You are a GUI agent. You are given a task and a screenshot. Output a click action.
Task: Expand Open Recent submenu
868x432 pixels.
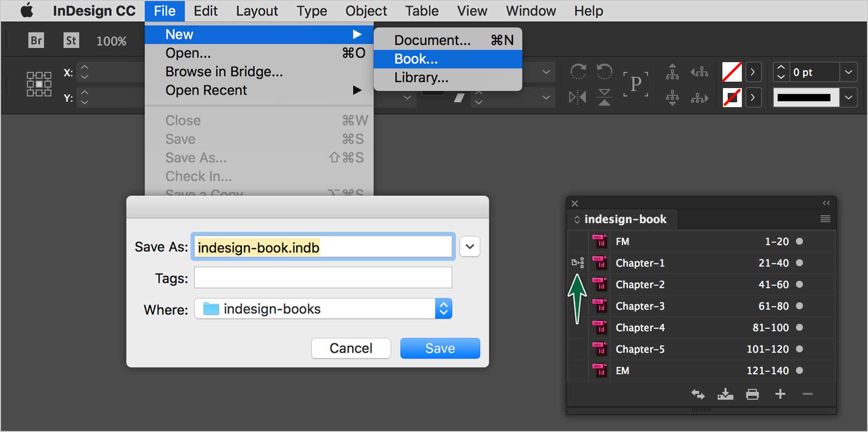[259, 90]
